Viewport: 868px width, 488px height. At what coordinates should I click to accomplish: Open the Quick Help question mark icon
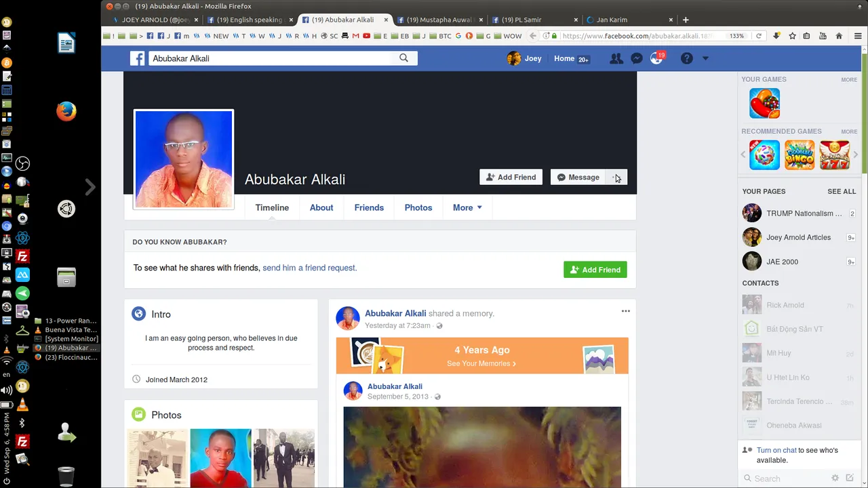[x=687, y=59]
